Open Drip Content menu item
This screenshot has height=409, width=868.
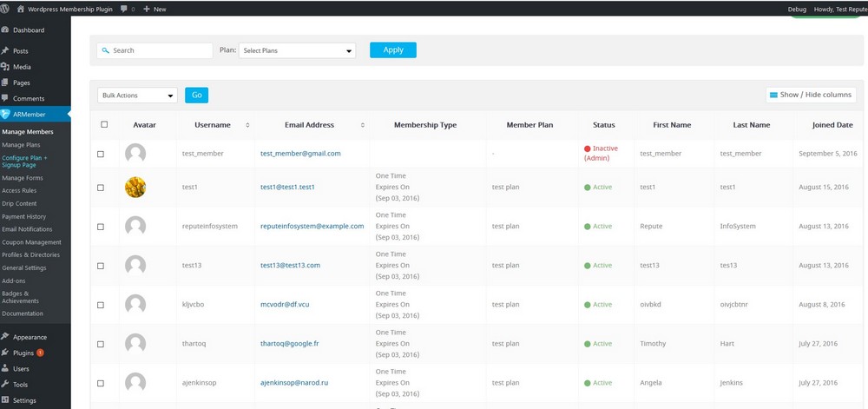19,204
